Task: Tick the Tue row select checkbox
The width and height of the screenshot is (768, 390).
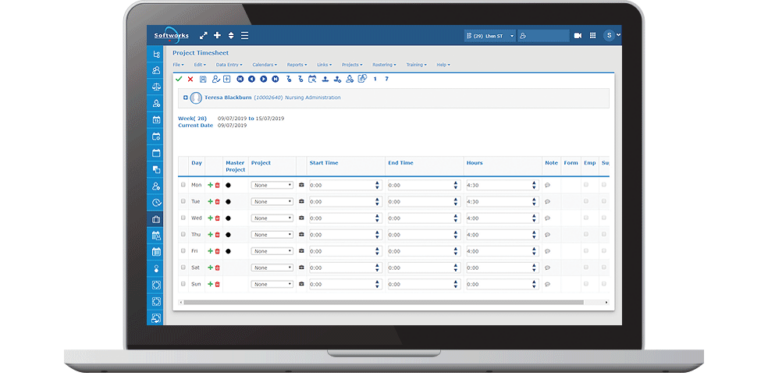Action: (183, 201)
